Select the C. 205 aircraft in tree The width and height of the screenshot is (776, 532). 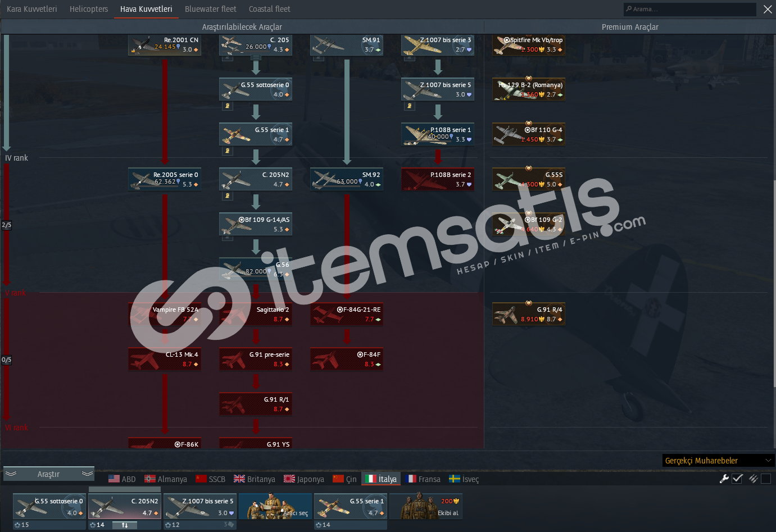click(256, 45)
